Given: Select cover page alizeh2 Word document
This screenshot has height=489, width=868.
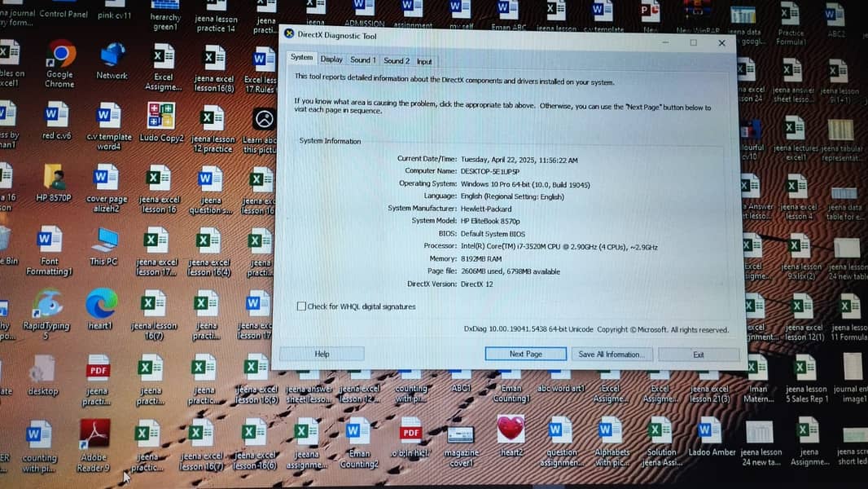Looking at the screenshot, I should coord(107,188).
